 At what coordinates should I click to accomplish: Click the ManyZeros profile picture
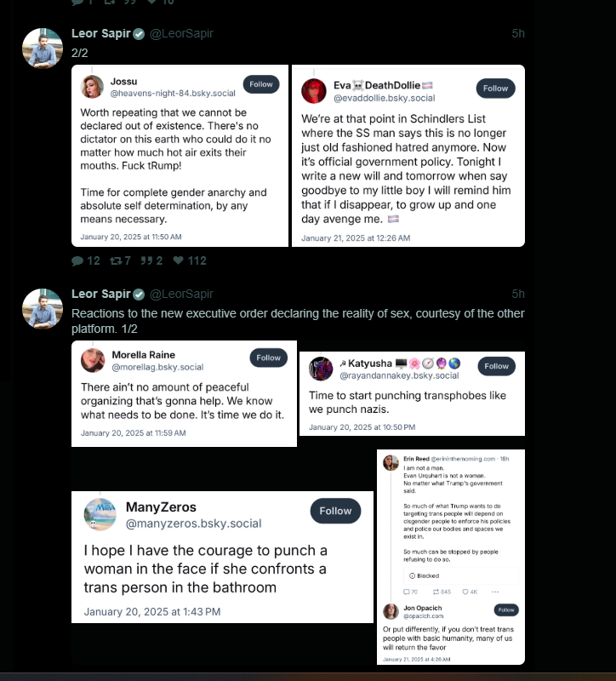(x=100, y=514)
